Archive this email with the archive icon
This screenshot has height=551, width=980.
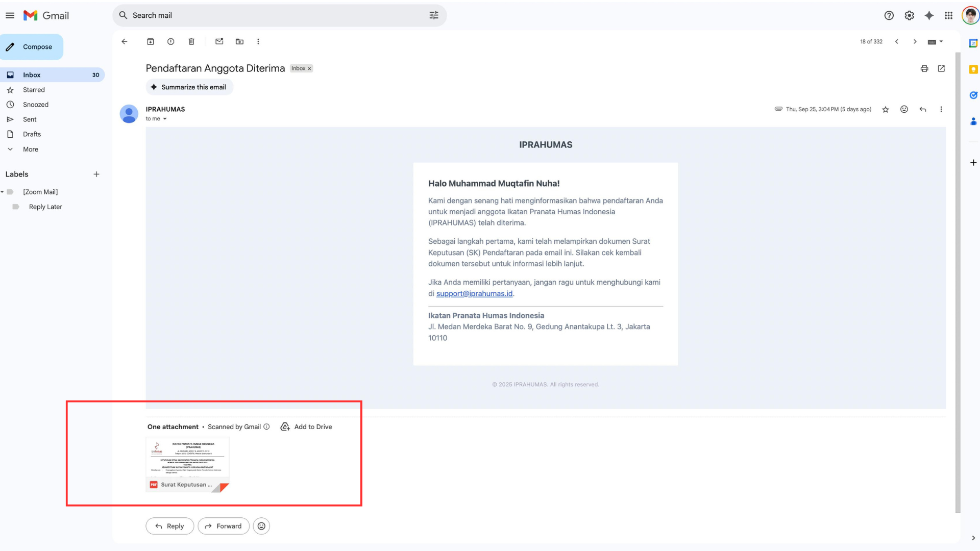151,42
